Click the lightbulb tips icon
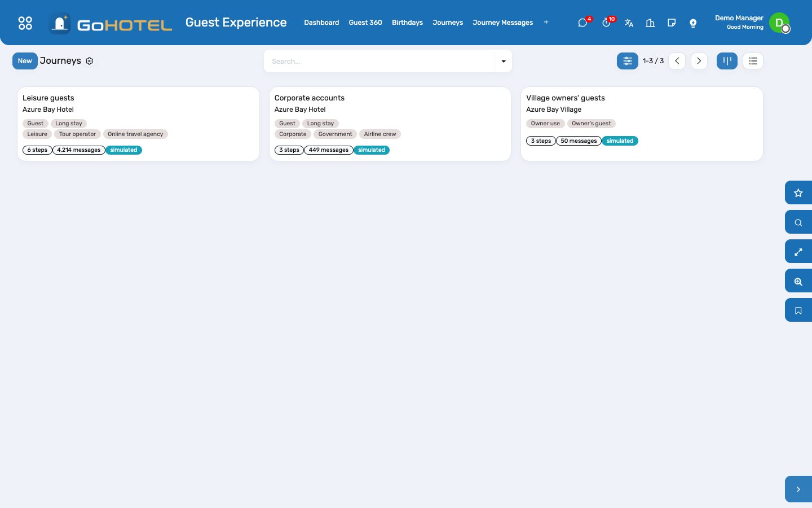Image resolution: width=812 pixels, height=508 pixels. [x=693, y=23]
